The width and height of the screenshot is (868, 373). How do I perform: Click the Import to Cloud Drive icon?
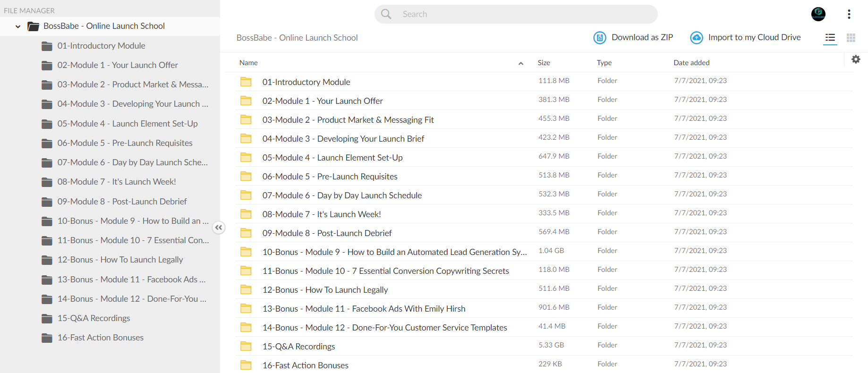coord(697,38)
